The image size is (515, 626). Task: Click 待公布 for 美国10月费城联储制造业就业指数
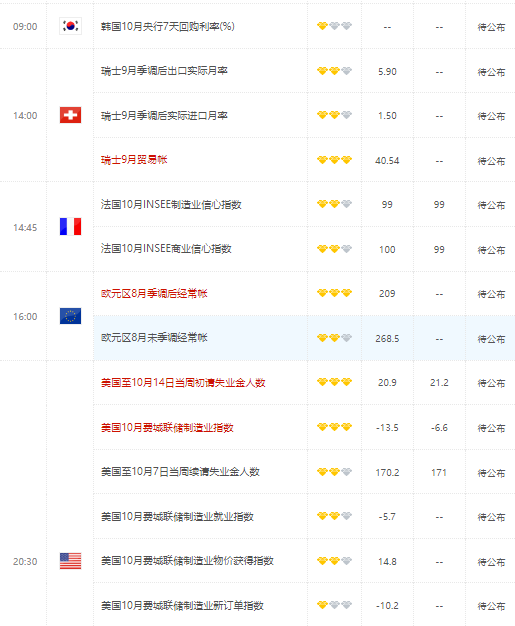pos(491,517)
